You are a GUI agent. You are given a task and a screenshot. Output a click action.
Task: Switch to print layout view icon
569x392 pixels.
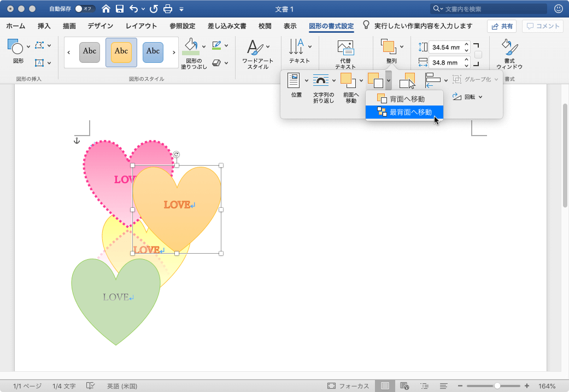(x=385, y=386)
